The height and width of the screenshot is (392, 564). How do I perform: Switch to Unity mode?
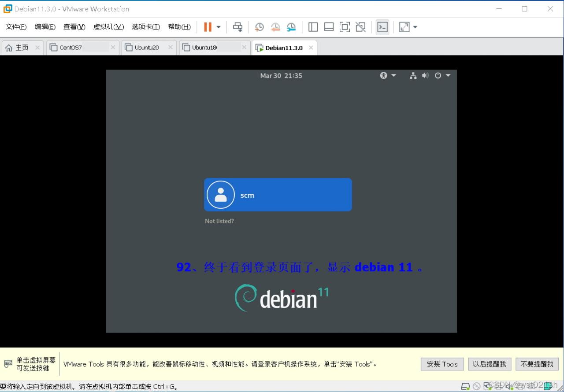click(360, 27)
